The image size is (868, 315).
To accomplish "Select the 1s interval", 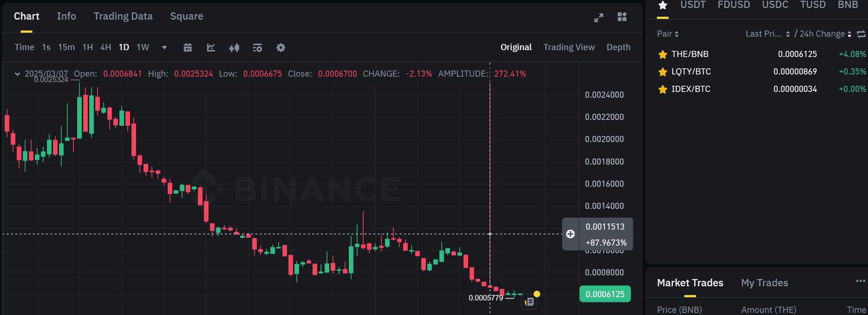I will [x=46, y=47].
